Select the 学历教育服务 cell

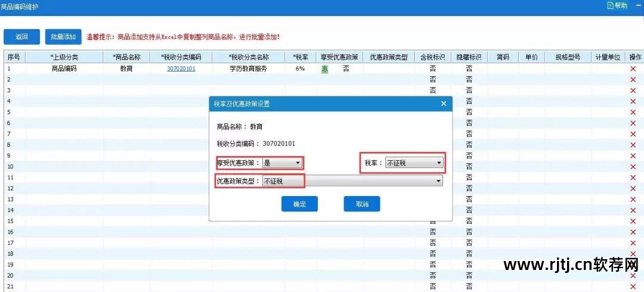[x=249, y=69]
